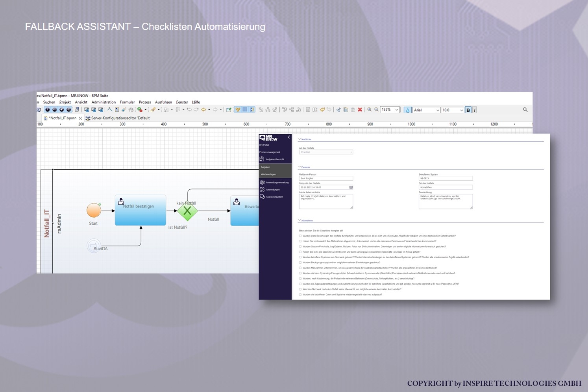Image resolution: width=588 pixels, height=392 pixels.
Task: Click the Aufgabenübersicht clipboard icon in sidebar
Action: pos(262,159)
